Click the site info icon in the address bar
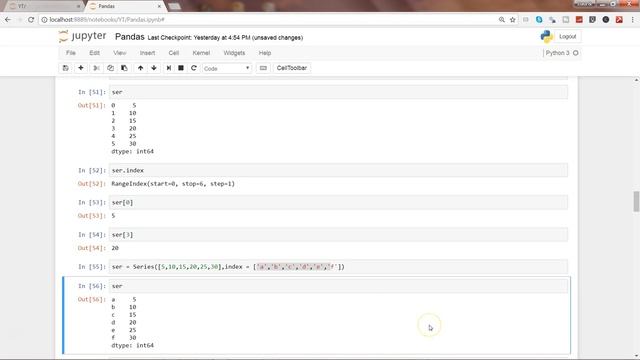The image size is (640, 360). click(x=44, y=20)
